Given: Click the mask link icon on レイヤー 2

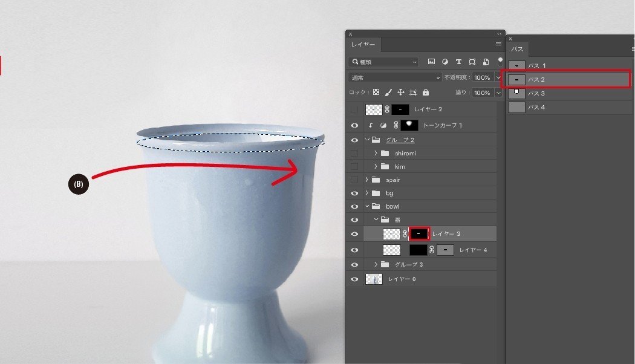Looking at the screenshot, I should point(387,109).
